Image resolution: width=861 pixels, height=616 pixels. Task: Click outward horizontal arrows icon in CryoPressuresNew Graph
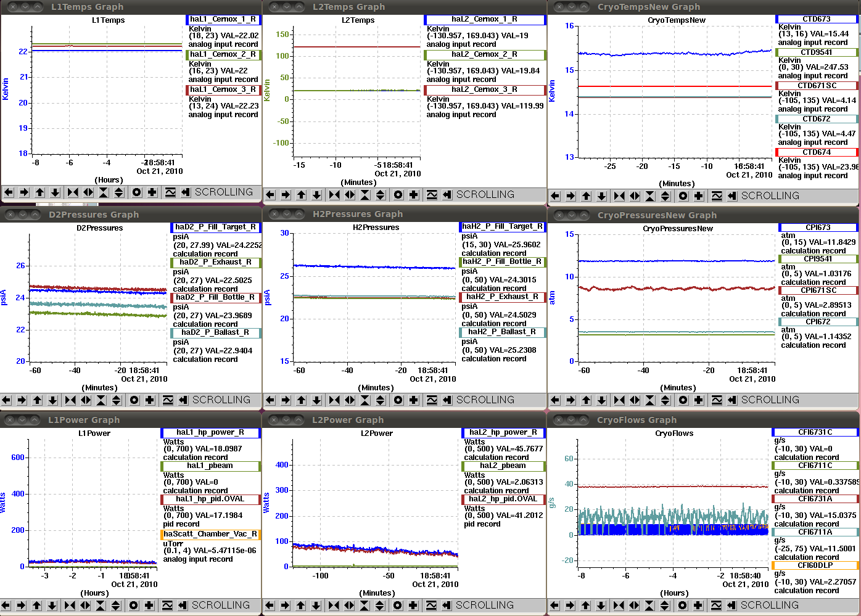tap(635, 400)
